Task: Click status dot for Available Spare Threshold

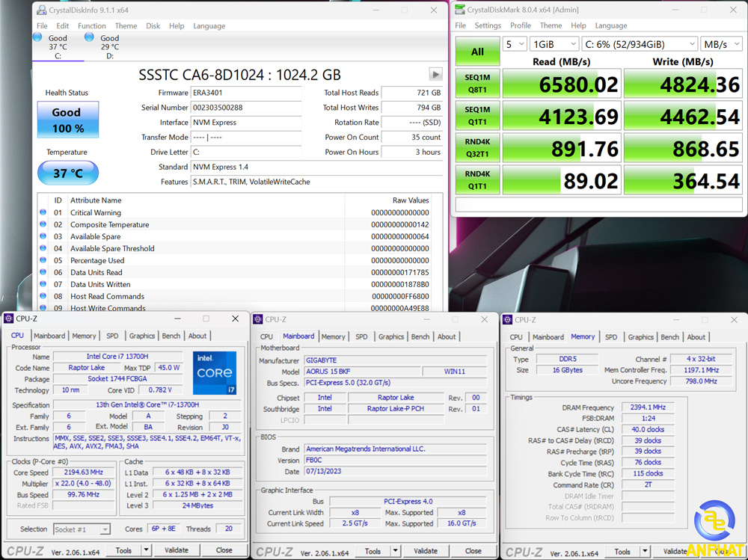Action: click(x=43, y=248)
